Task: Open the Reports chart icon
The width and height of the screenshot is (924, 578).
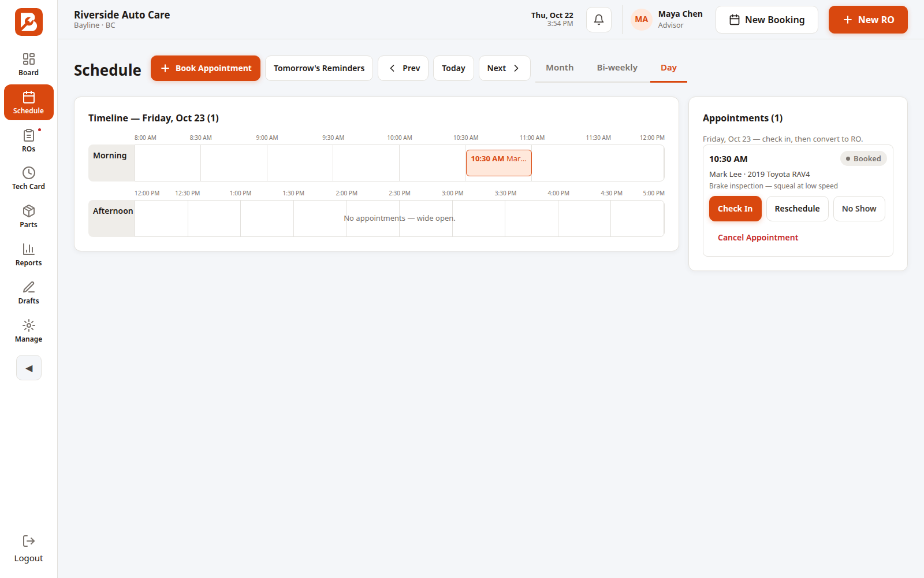Action: coord(28,249)
